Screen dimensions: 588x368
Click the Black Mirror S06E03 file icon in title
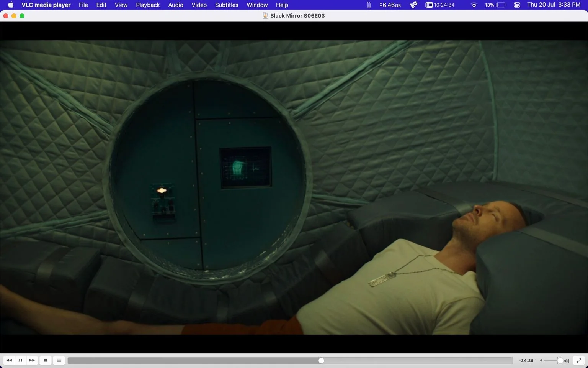(x=265, y=16)
